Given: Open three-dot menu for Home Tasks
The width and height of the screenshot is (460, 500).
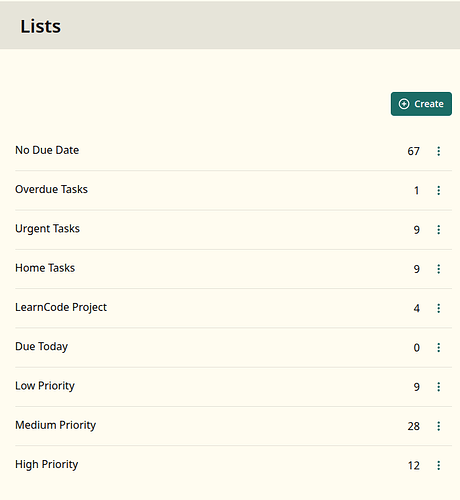Looking at the screenshot, I should click(x=439, y=269).
